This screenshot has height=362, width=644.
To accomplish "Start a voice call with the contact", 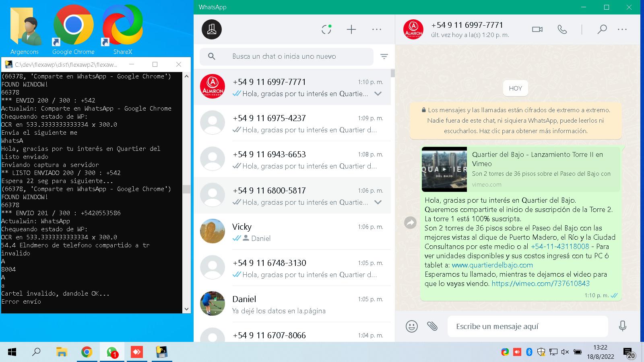I will (562, 29).
